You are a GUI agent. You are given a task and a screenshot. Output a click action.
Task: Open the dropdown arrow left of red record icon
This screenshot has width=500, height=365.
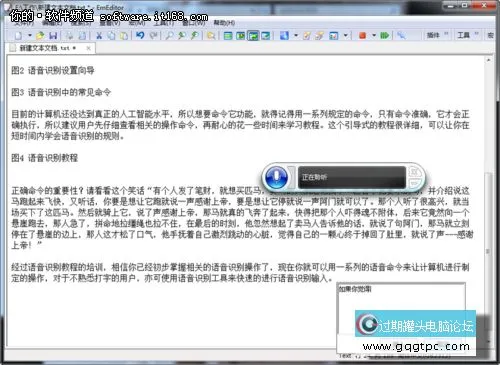click(x=345, y=35)
